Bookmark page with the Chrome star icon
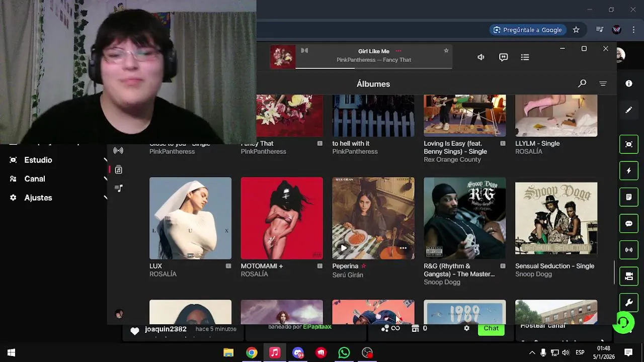This screenshot has height=362, width=644. coord(576,30)
